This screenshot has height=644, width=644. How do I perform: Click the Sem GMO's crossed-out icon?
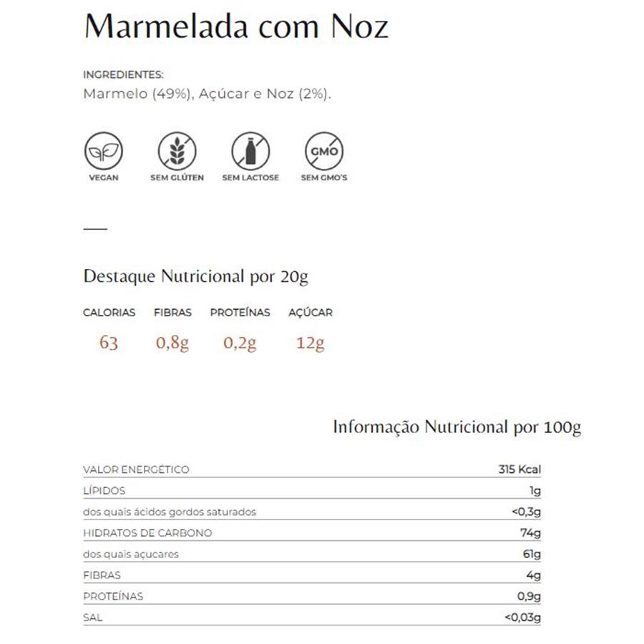coord(323,151)
